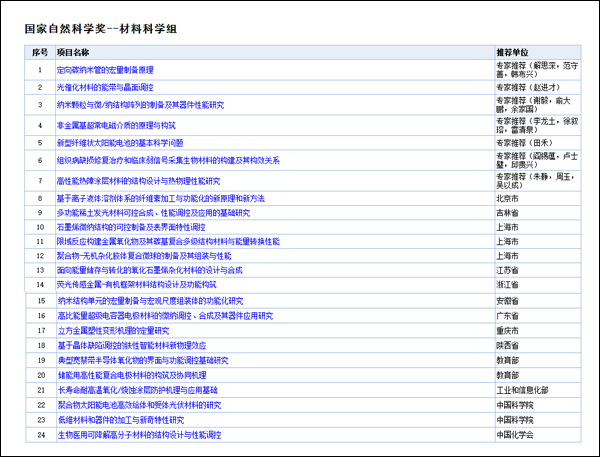Open project 17 link 立方金属塑性变形机理的定量研究
The width and height of the screenshot is (600, 457).
pyautogui.click(x=113, y=329)
